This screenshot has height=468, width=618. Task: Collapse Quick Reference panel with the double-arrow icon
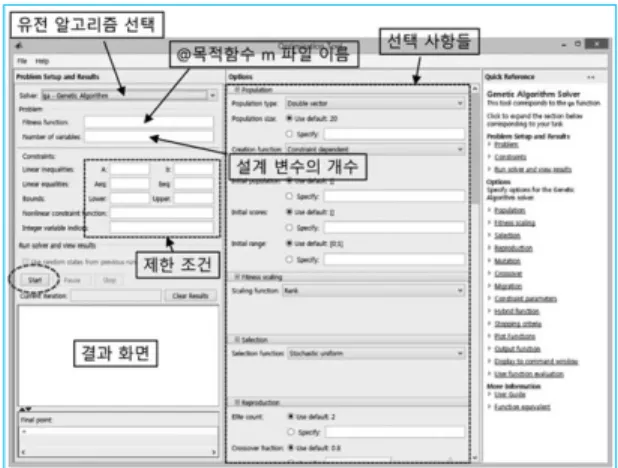pos(591,77)
